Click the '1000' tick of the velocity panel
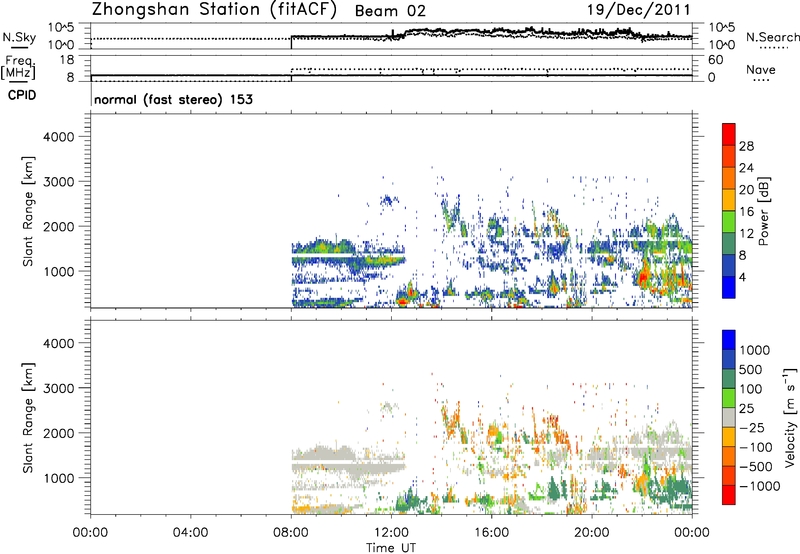The width and height of the screenshot is (800, 554). click(59, 478)
